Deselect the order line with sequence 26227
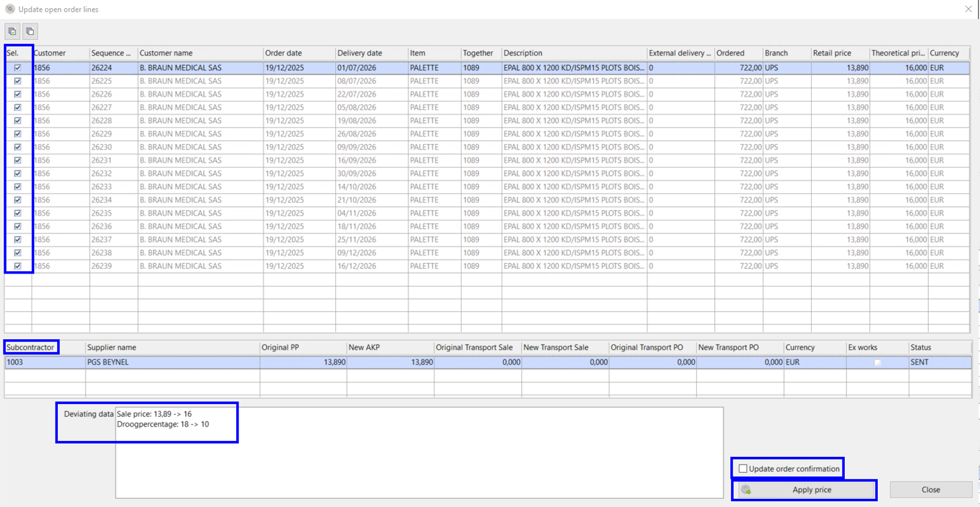This screenshot has width=980, height=507. 18,108
